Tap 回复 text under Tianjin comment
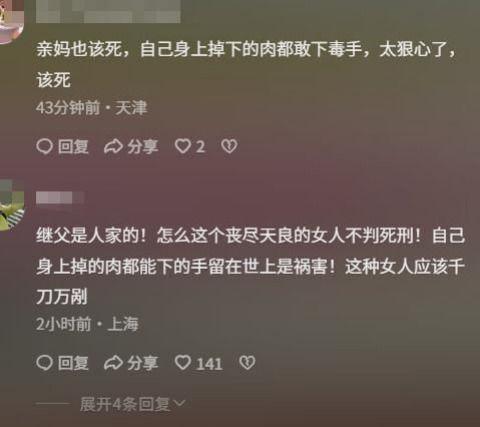The image size is (480, 427). (73, 146)
